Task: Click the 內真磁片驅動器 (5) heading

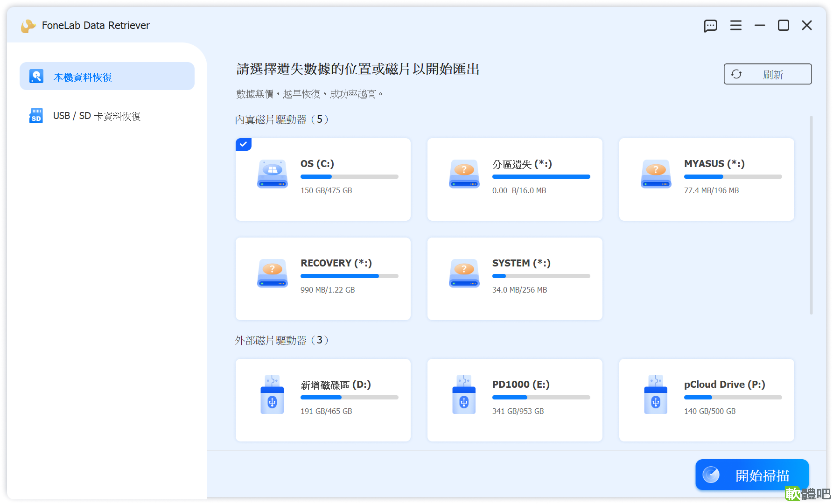Action: [282, 119]
